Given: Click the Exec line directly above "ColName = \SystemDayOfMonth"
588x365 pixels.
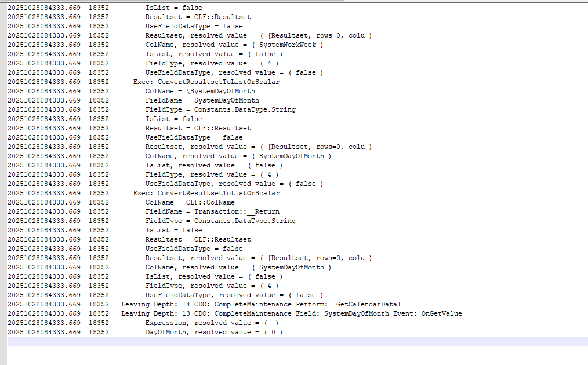Looking at the screenshot, I should pyautogui.click(x=206, y=82).
